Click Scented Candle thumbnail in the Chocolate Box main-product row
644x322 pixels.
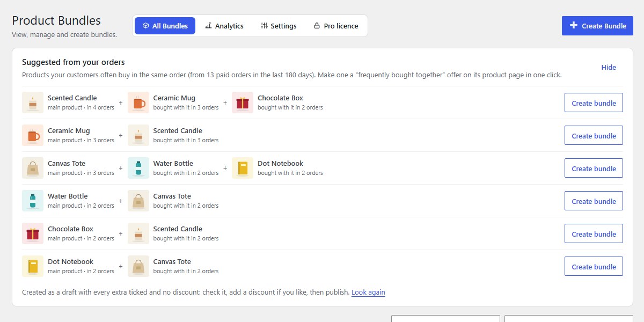tap(138, 233)
